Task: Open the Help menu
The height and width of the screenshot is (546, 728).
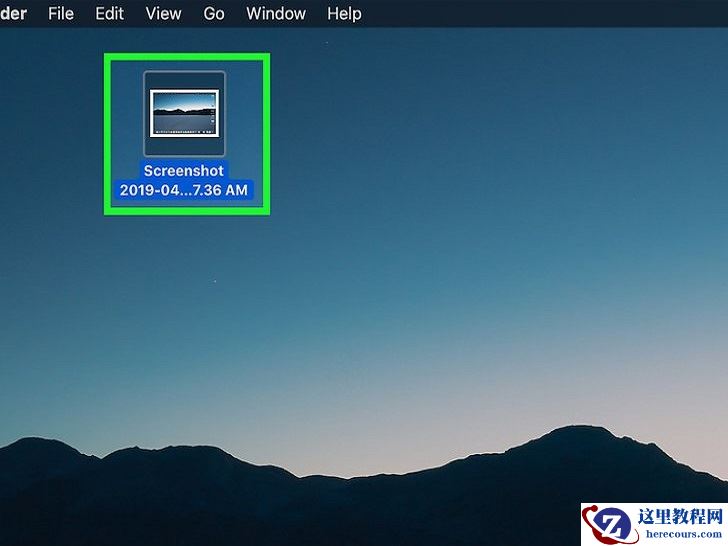Action: (x=344, y=13)
